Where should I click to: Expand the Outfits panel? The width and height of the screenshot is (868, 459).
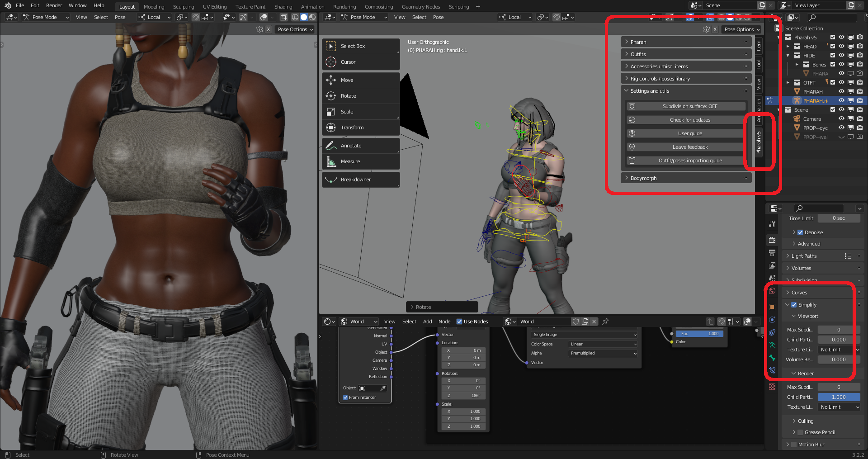tap(686, 54)
